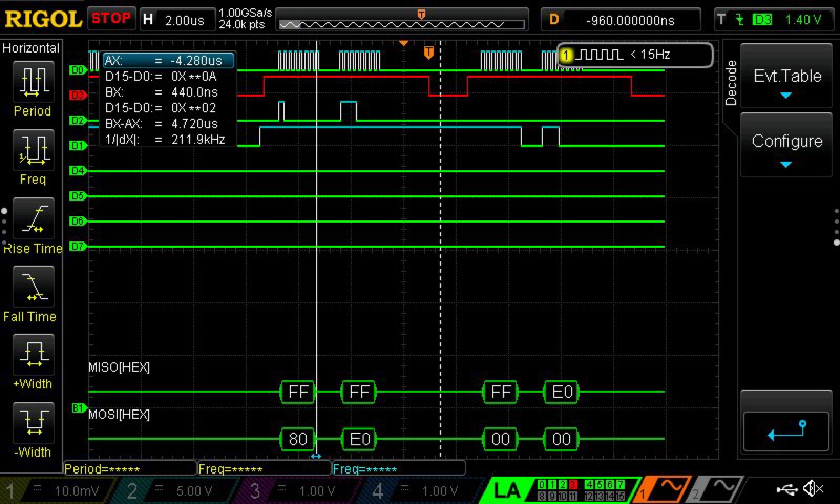Click the waveform memory position bar
The width and height of the screenshot is (840, 504).
tap(402, 24)
